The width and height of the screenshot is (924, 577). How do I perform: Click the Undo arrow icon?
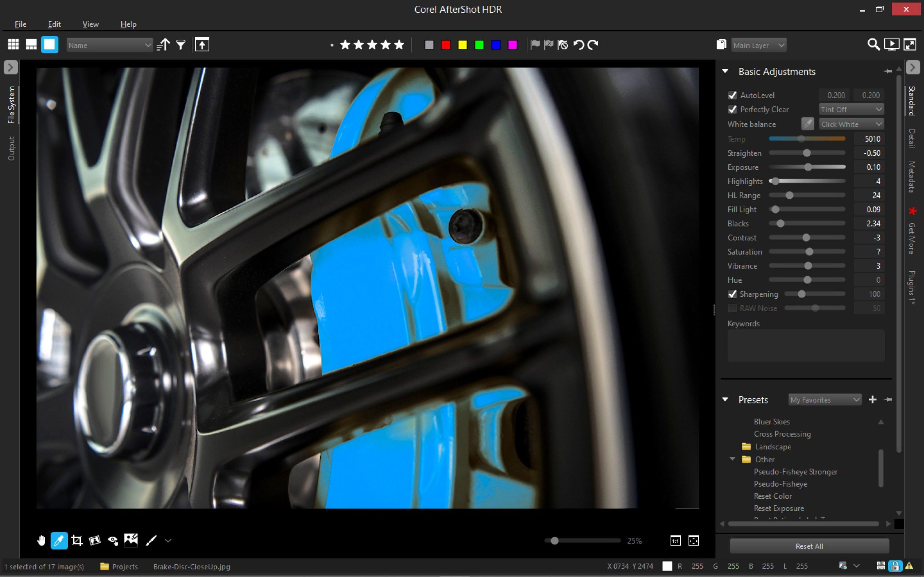point(578,45)
